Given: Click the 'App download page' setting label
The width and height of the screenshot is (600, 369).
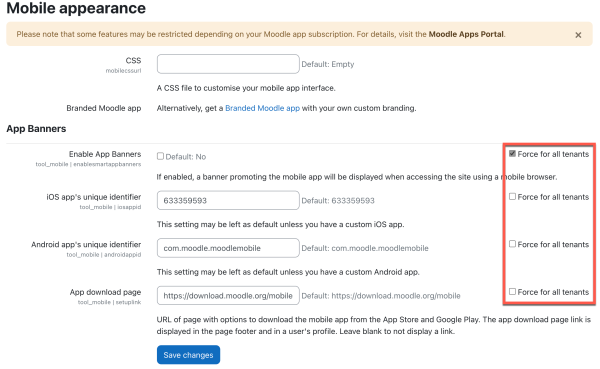Looking at the screenshot, I should point(105,292).
